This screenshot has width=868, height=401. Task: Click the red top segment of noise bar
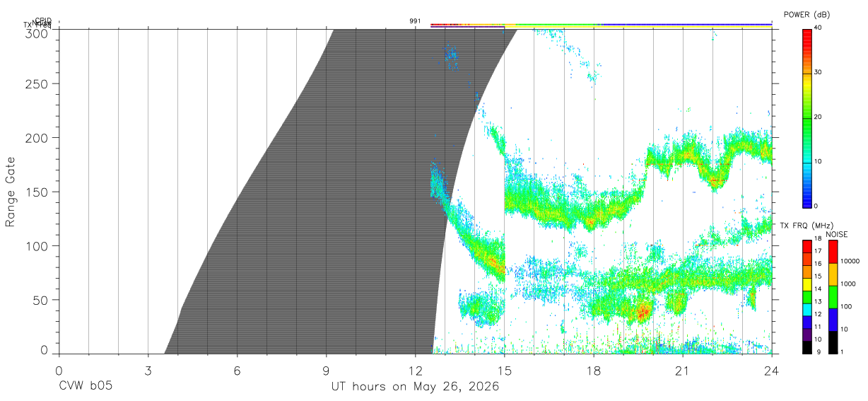(833, 252)
